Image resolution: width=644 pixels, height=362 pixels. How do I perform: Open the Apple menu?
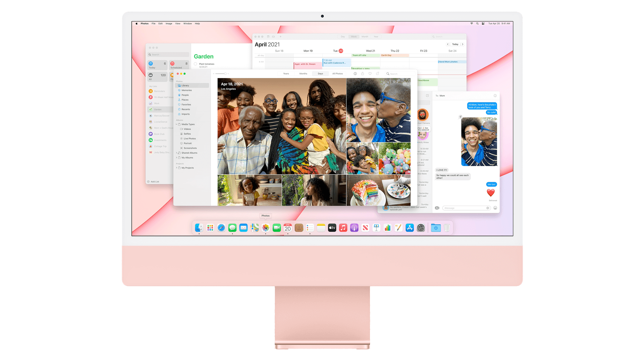137,23
